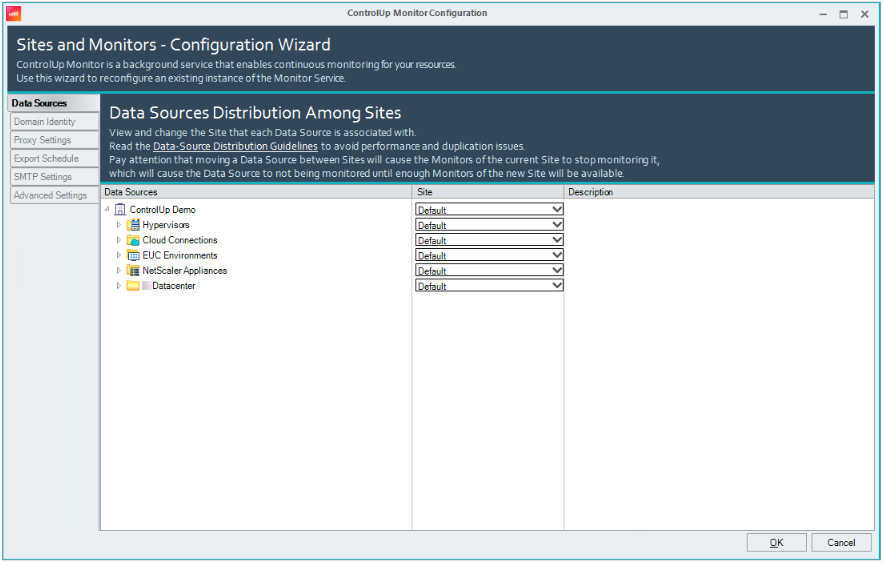Open Data-Source Distribution Guidelines link
The image size is (883, 562).
tap(235, 146)
